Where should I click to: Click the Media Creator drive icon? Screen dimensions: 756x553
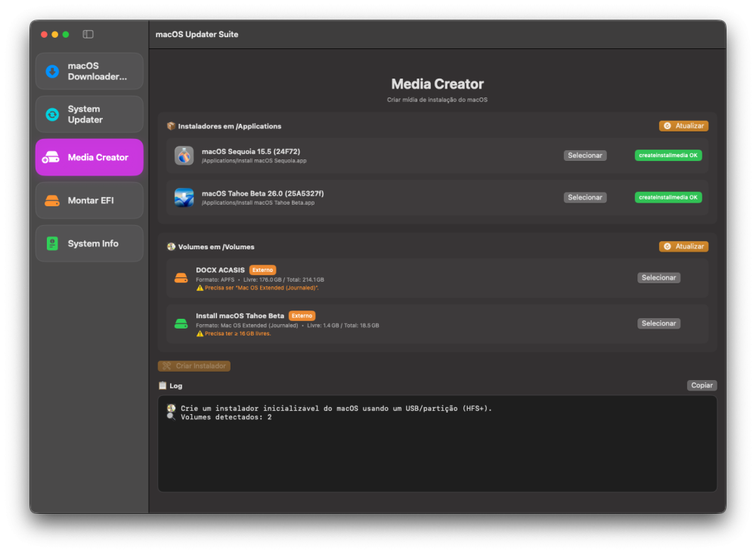pos(51,158)
